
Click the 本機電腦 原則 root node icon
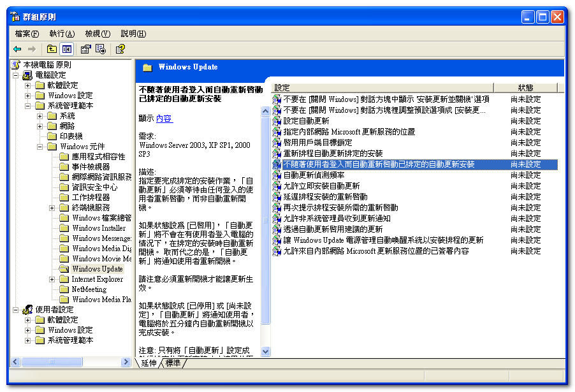(x=16, y=65)
